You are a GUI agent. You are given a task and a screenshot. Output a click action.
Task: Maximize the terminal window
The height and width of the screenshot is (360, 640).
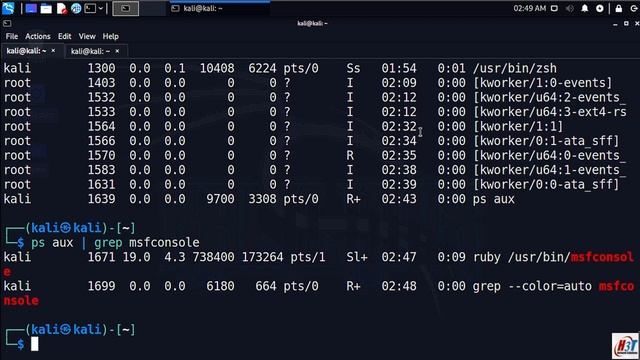pyautogui.click(x=626, y=24)
